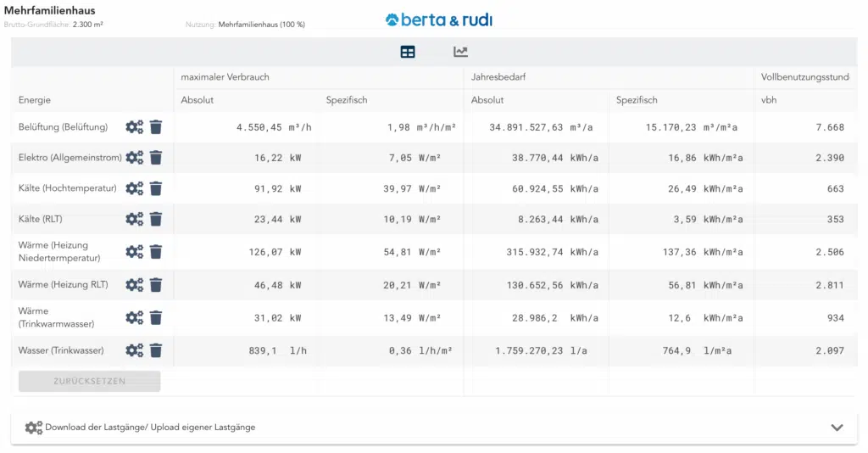Open settings for Belüftung (Belüftung) row

point(134,127)
